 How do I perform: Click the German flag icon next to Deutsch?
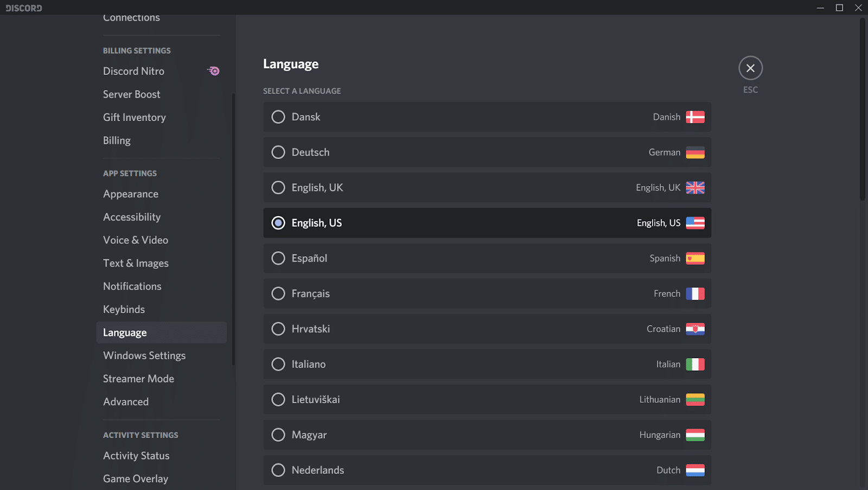(695, 152)
